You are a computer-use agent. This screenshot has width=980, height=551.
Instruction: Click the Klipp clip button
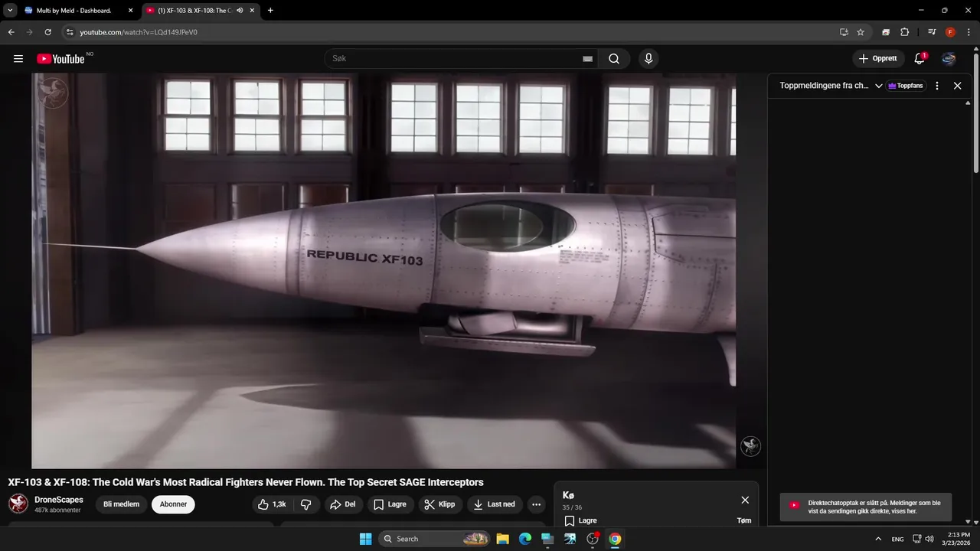pos(439,504)
